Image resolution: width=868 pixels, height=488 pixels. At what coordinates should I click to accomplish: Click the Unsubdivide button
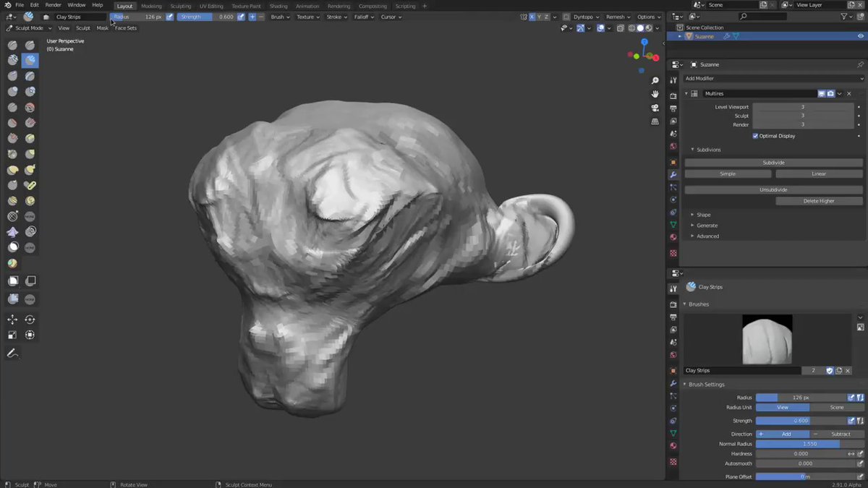pos(773,189)
